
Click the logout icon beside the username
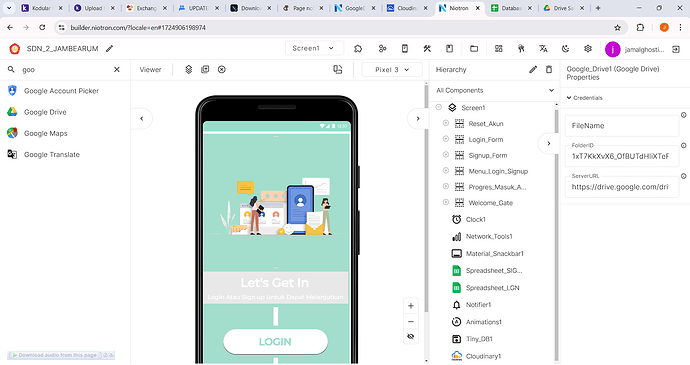point(676,49)
